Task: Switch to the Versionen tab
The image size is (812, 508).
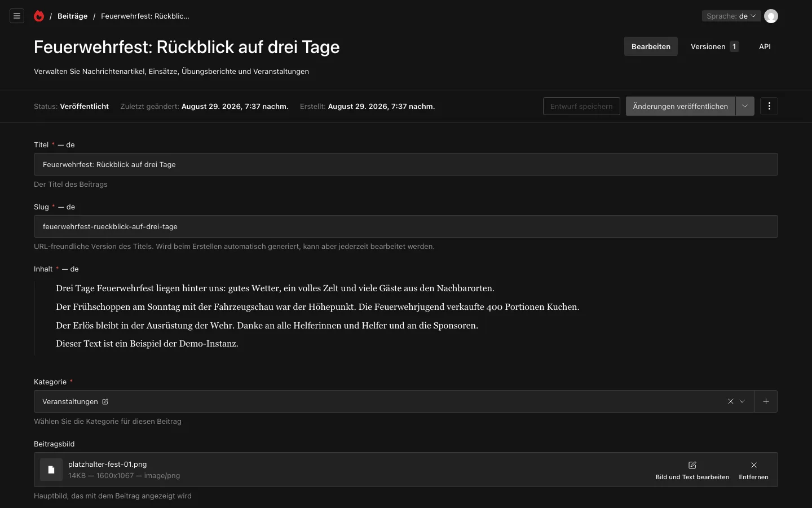Action: click(x=714, y=46)
